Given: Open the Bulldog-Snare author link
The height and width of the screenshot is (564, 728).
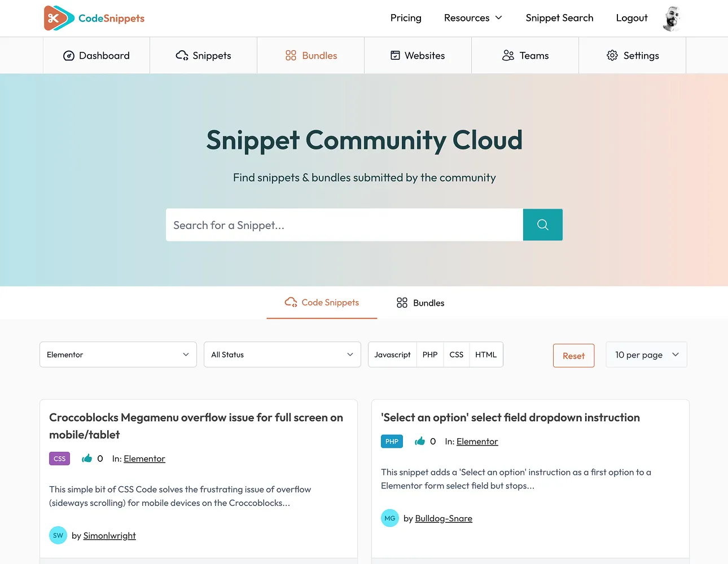Looking at the screenshot, I should [444, 518].
